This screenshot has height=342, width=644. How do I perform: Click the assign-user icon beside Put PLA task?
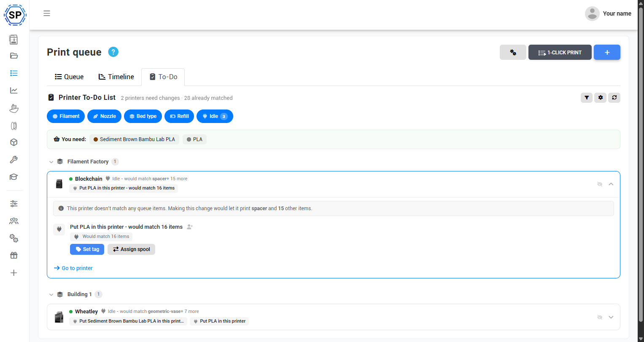[x=190, y=227]
